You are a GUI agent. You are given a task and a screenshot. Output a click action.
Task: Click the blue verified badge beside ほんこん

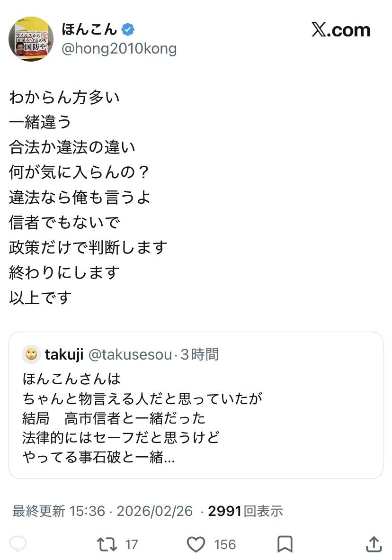128,29
